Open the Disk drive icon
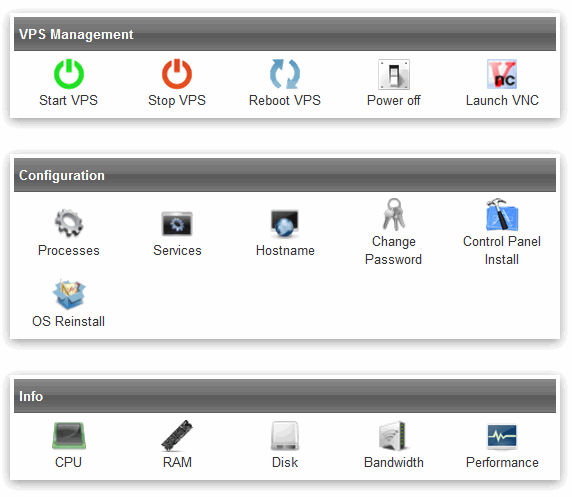 [285, 436]
